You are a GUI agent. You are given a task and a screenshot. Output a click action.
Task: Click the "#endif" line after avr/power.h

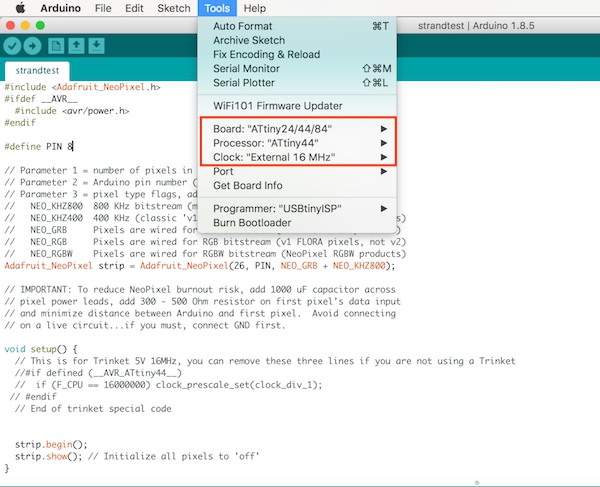(x=20, y=123)
